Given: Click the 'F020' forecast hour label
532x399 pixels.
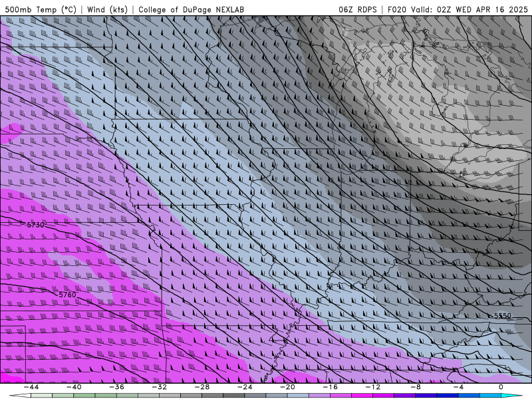Looking at the screenshot, I should [x=397, y=9].
